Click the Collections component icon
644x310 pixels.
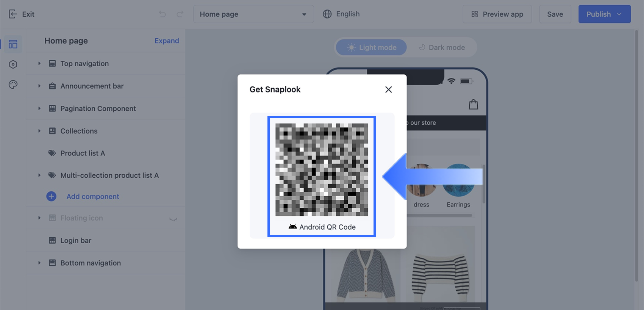(x=52, y=131)
